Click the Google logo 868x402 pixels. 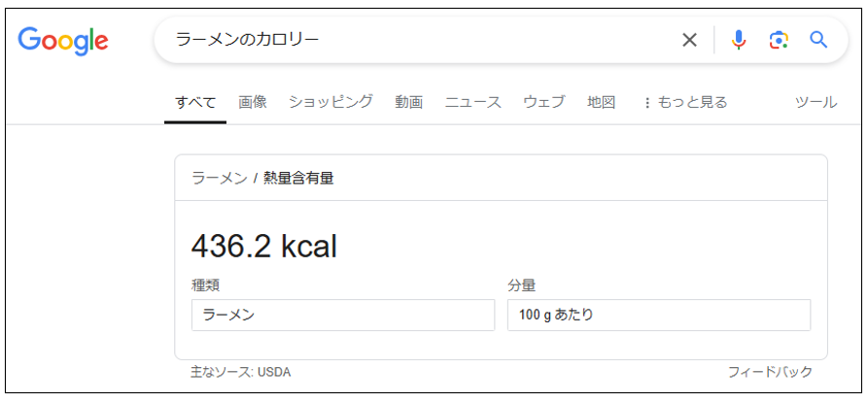click(x=63, y=42)
